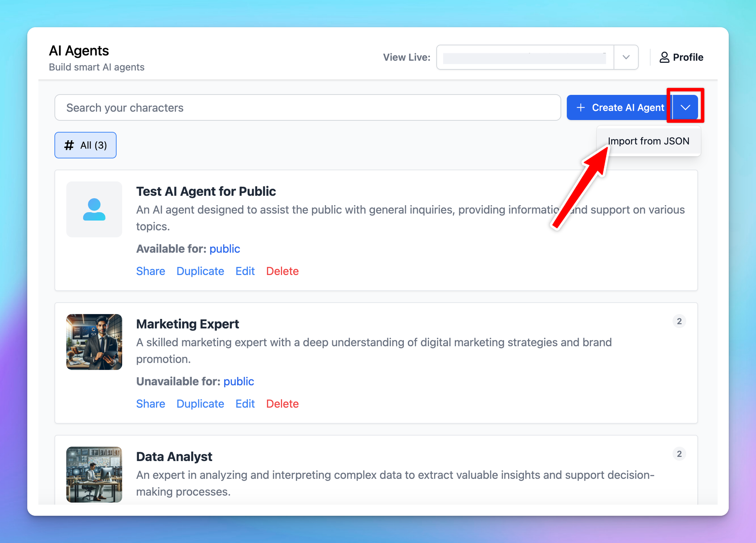This screenshot has height=543, width=756.
Task: Click Test AI Agent placeholder avatar icon
Action: tap(94, 209)
